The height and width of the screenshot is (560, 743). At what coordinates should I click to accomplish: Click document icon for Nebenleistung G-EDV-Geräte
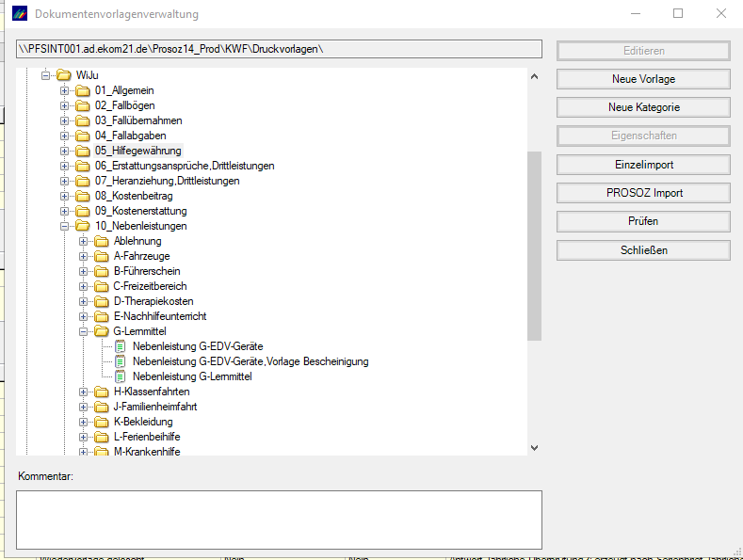[120, 346]
